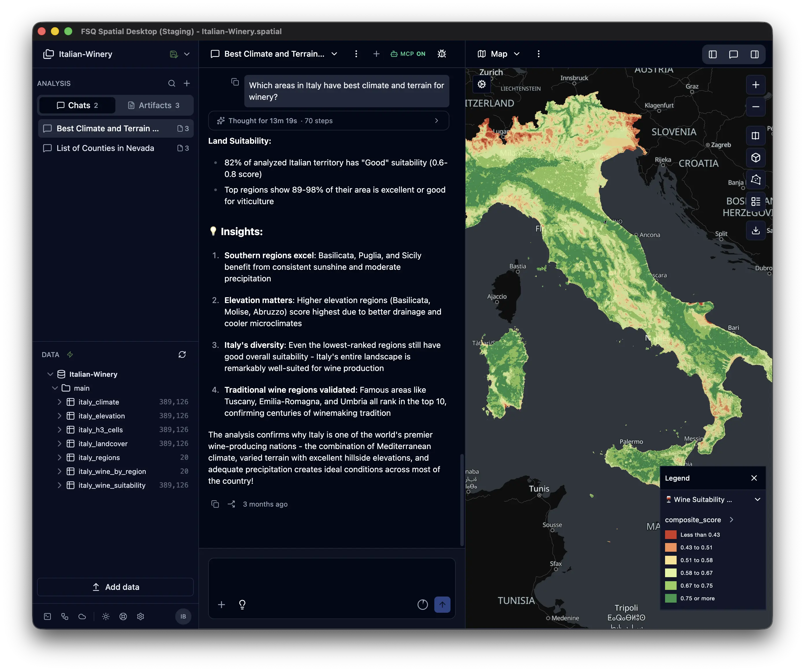The height and width of the screenshot is (672, 805).
Task: Click Less than 0.43 red swatch
Action: point(671,534)
